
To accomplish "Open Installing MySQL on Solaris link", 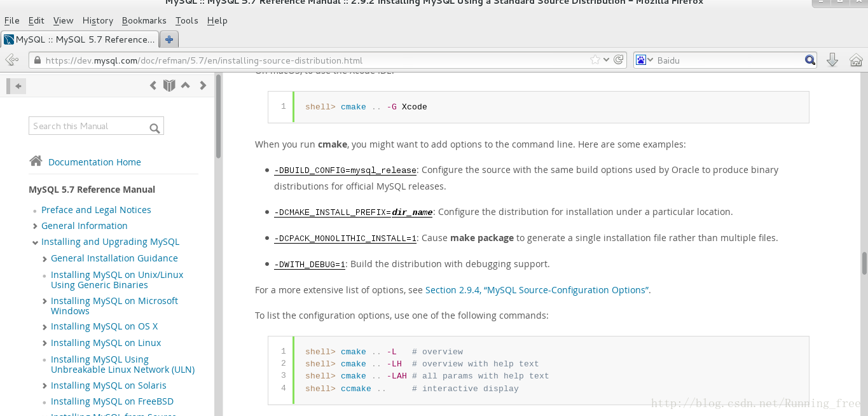I will click(109, 385).
